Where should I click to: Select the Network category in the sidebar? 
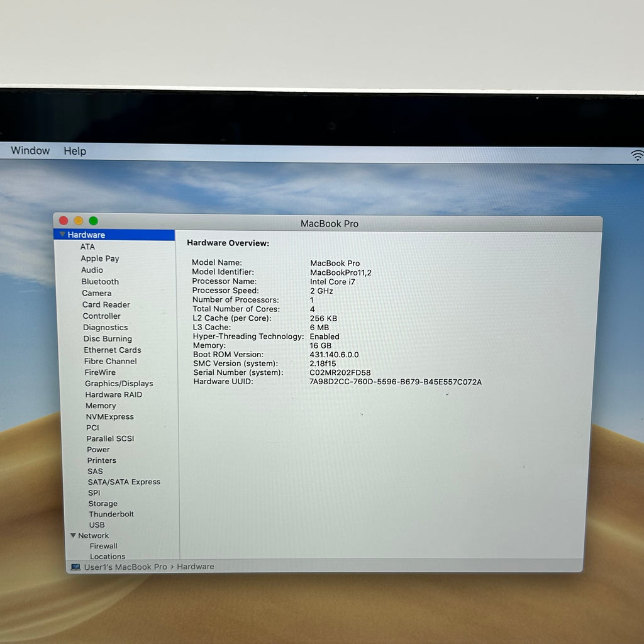click(x=94, y=535)
